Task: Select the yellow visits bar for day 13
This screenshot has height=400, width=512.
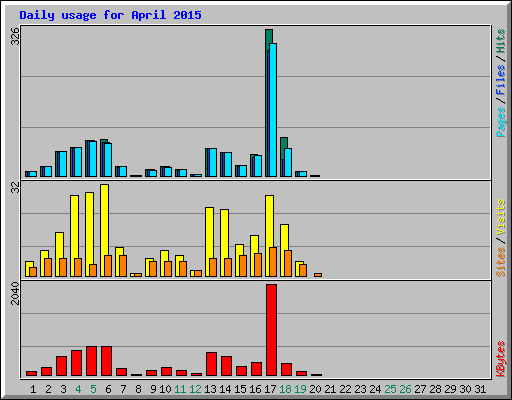Action: click(x=208, y=242)
